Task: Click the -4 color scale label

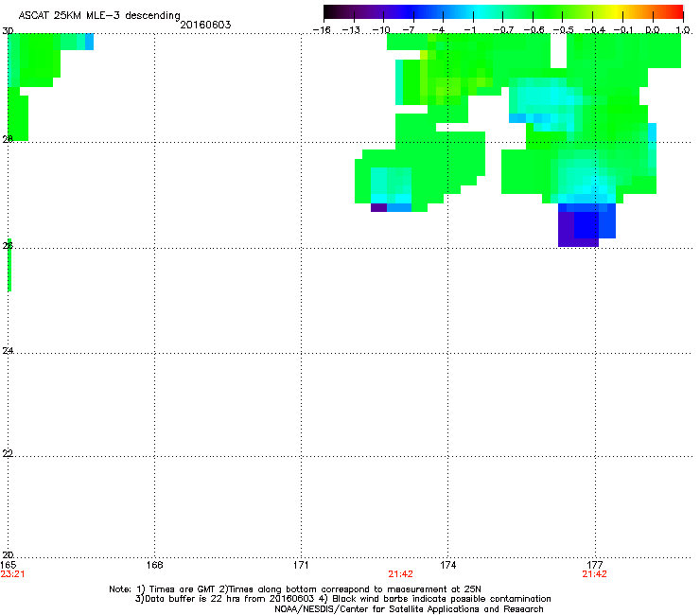Action: [x=438, y=30]
